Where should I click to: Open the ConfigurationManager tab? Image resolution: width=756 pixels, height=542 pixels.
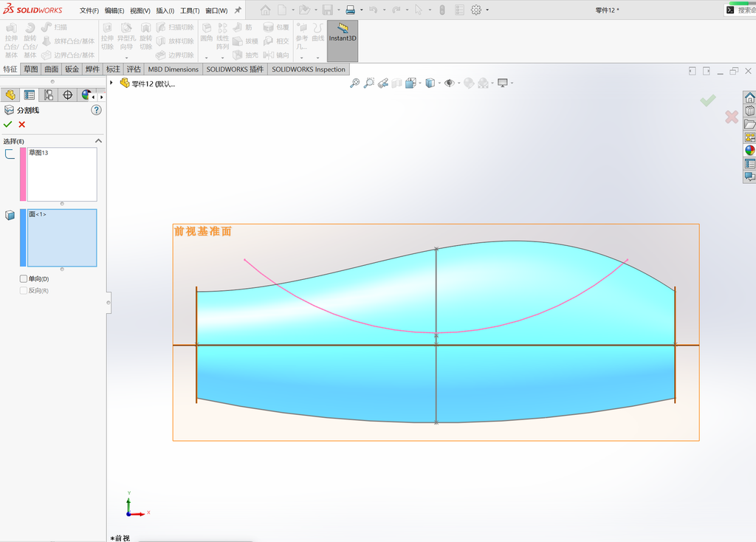(x=48, y=95)
